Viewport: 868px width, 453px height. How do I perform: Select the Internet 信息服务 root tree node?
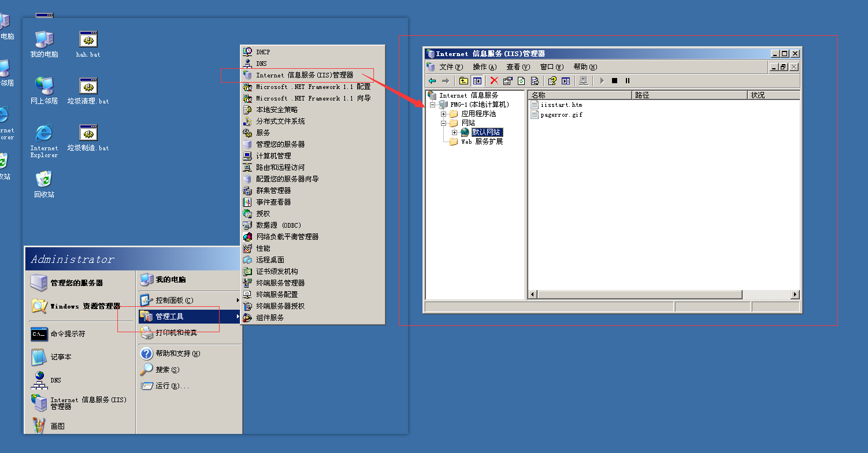click(463, 95)
